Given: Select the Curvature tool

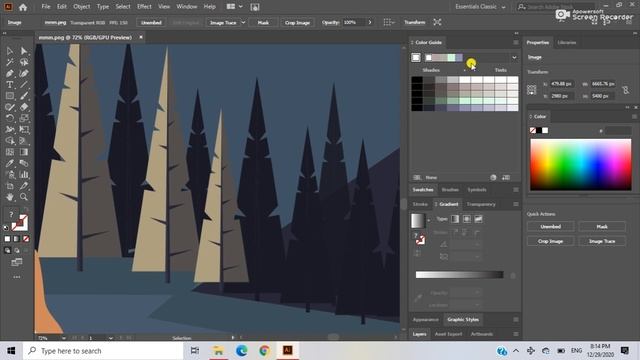Looking at the screenshot, I should [24, 73].
